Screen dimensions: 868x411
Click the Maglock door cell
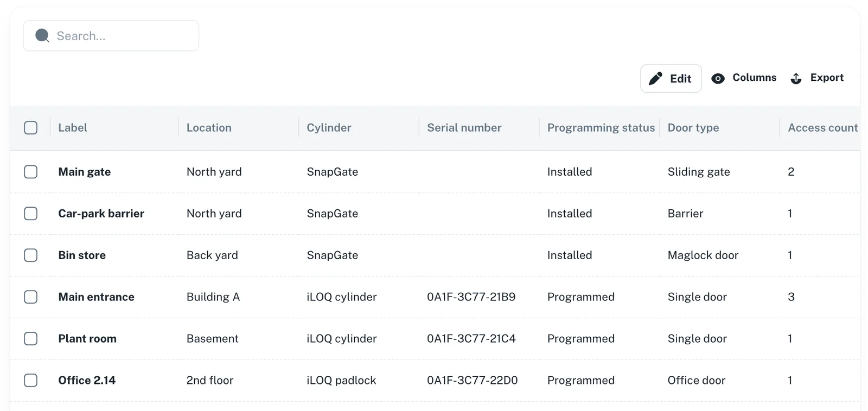pyautogui.click(x=703, y=255)
